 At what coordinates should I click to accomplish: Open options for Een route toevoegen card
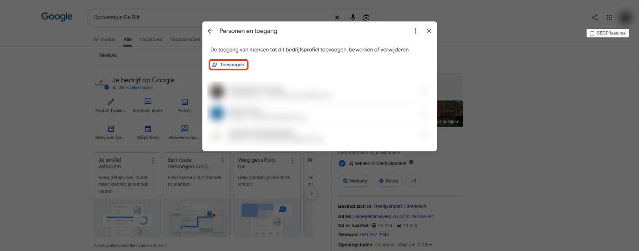coord(223,160)
